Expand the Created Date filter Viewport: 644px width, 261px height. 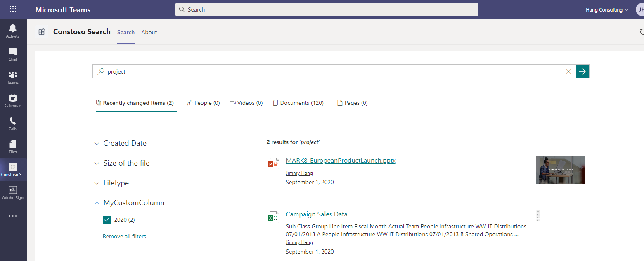pos(121,143)
